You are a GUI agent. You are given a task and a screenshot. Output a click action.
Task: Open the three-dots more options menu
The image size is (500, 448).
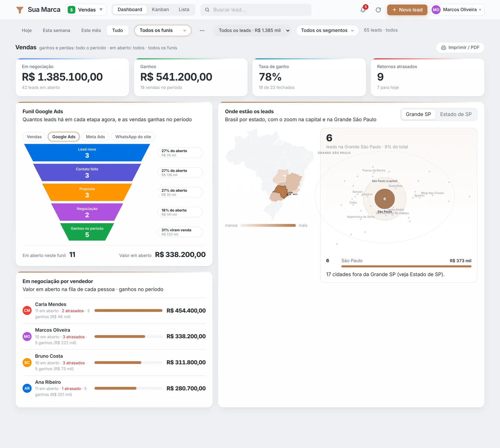click(x=202, y=30)
